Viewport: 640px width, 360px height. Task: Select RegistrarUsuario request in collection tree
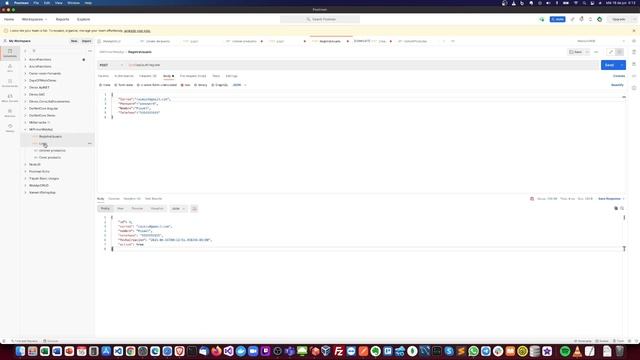pos(50,136)
